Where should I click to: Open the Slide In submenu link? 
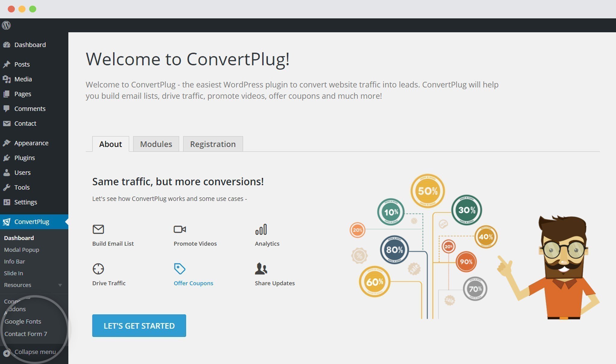[x=13, y=273]
